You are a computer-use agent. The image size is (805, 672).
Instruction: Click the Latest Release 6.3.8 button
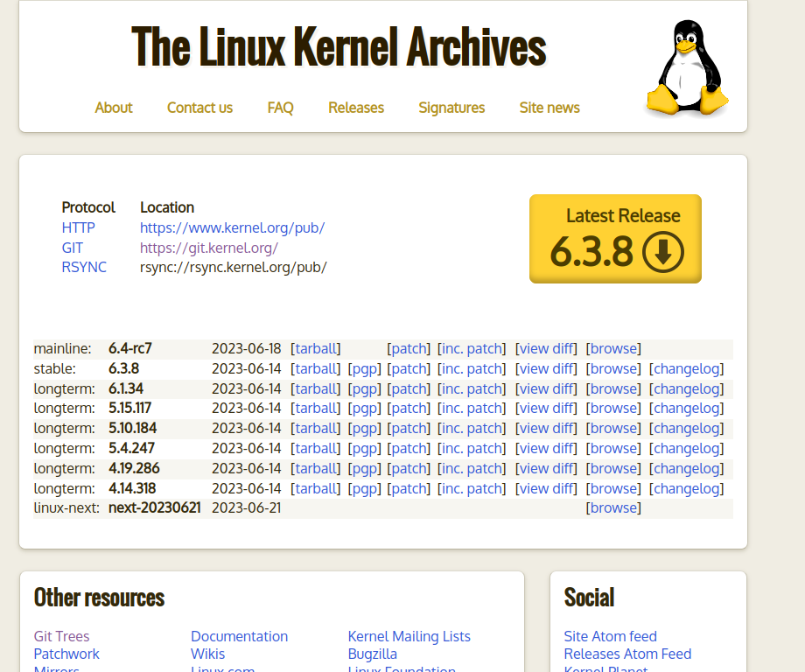click(x=615, y=239)
